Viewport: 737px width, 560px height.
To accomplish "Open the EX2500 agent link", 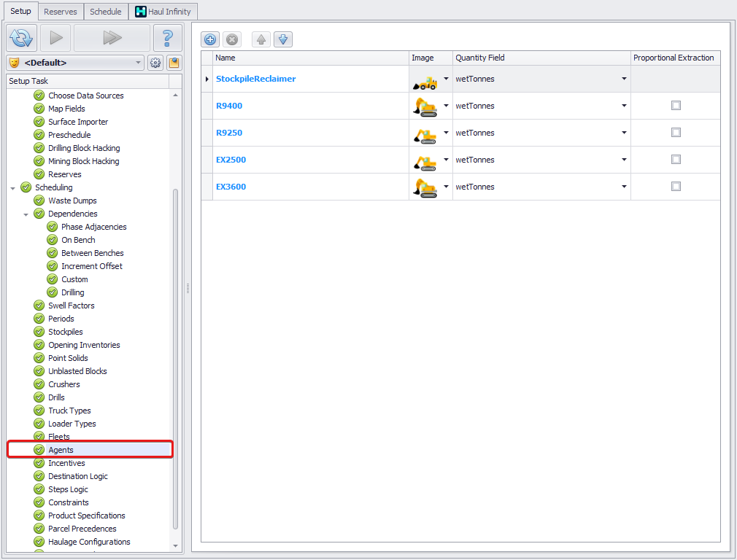I will [x=231, y=160].
